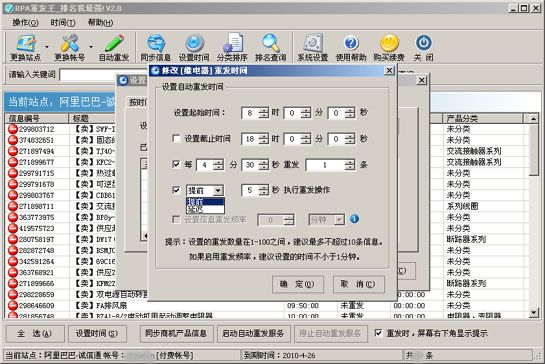The height and width of the screenshot is (364, 545).
Task: Open the 分钟 unit dropdown
Action: (339, 220)
